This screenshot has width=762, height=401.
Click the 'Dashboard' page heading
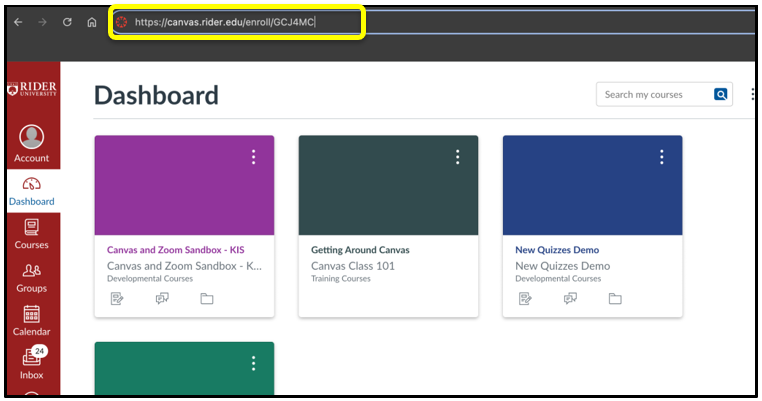pos(156,95)
